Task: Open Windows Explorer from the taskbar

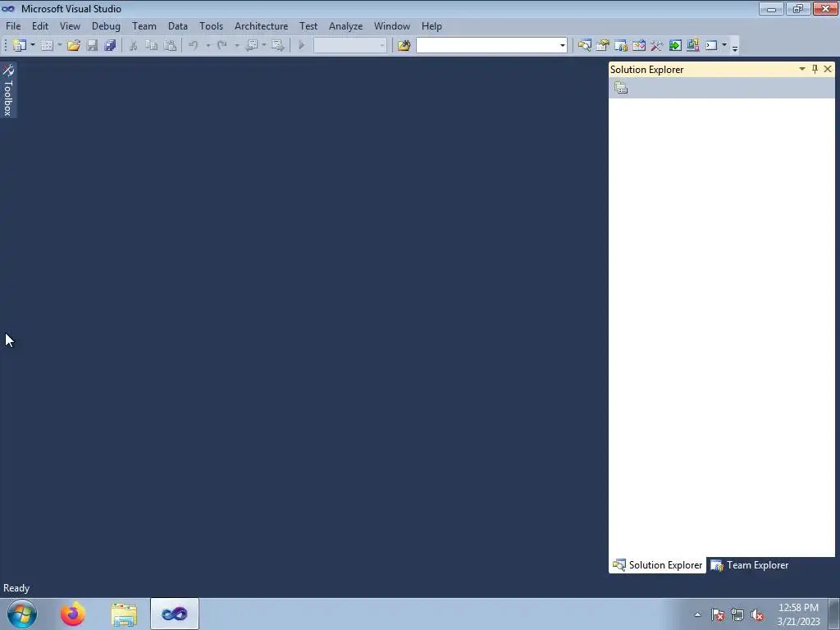Action: [125, 614]
